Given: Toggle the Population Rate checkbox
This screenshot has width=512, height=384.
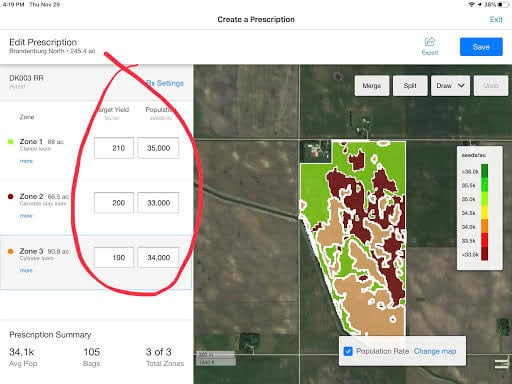Looking at the screenshot, I should 348,351.
